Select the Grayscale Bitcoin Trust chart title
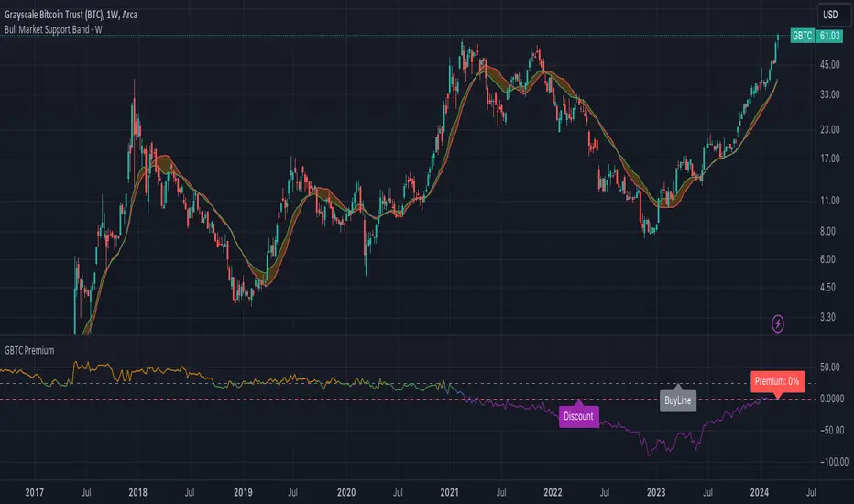The width and height of the screenshot is (854, 504). click(71, 15)
